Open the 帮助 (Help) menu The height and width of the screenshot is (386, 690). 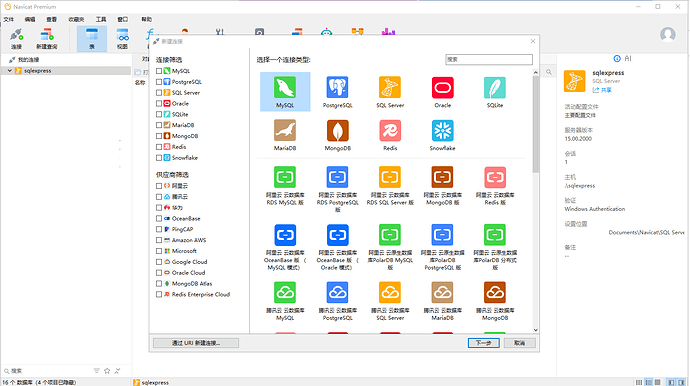point(146,19)
